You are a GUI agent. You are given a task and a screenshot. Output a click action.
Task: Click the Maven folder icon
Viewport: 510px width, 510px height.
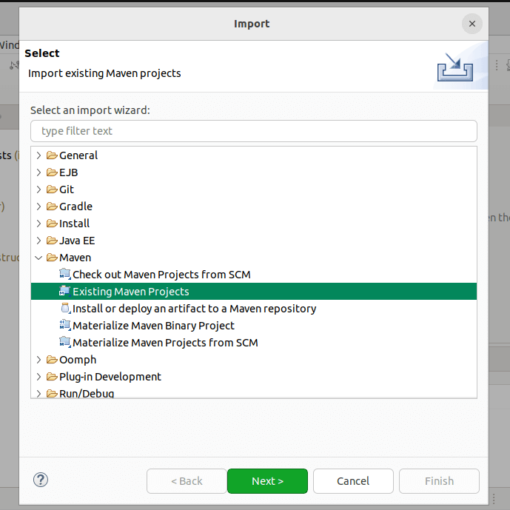point(52,257)
